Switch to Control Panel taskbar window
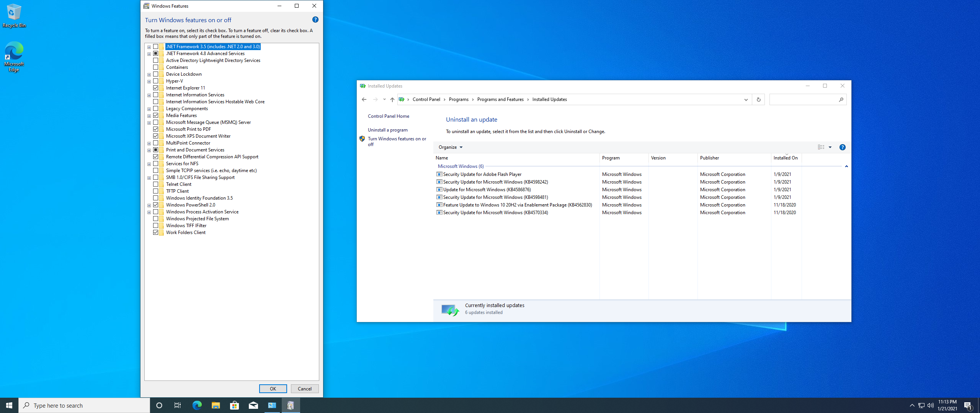This screenshot has height=413, width=980. (272, 405)
